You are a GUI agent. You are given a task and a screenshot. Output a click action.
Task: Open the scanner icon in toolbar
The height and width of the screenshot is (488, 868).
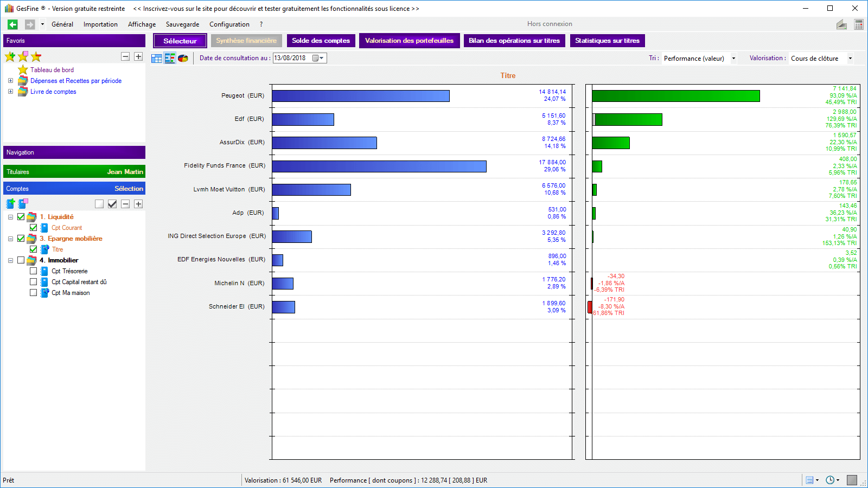click(x=841, y=24)
